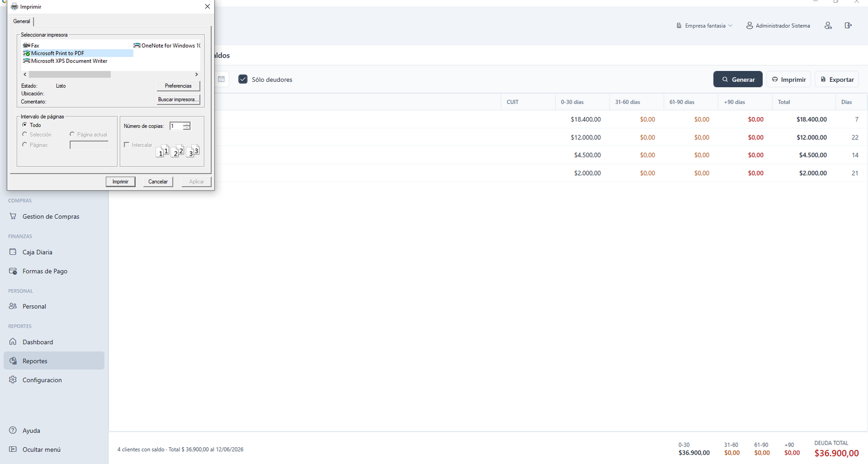This screenshot has width=868, height=464.
Task: Open the calendar date picker icon
Action: click(221, 79)
